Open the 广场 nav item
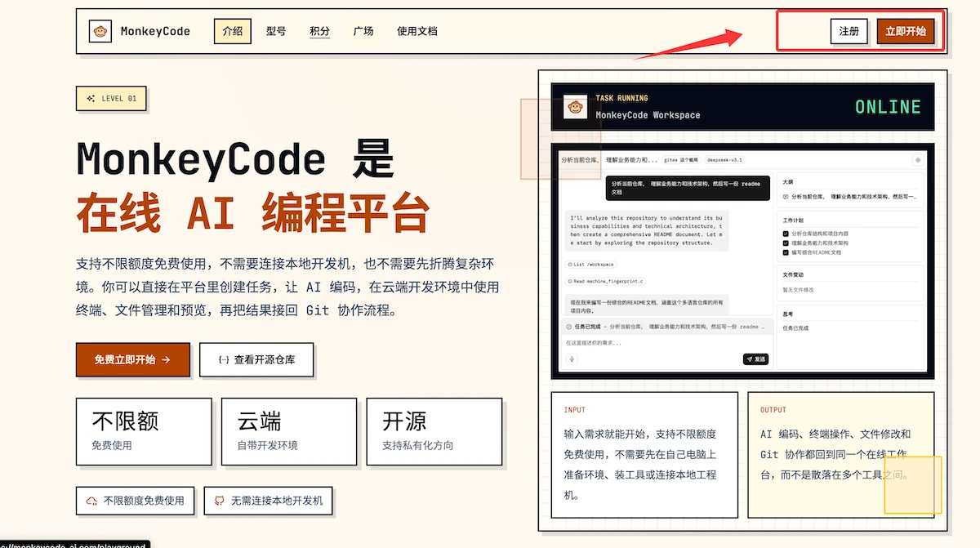The height and width of the screenshot is (548, 980). pos(363,31)
